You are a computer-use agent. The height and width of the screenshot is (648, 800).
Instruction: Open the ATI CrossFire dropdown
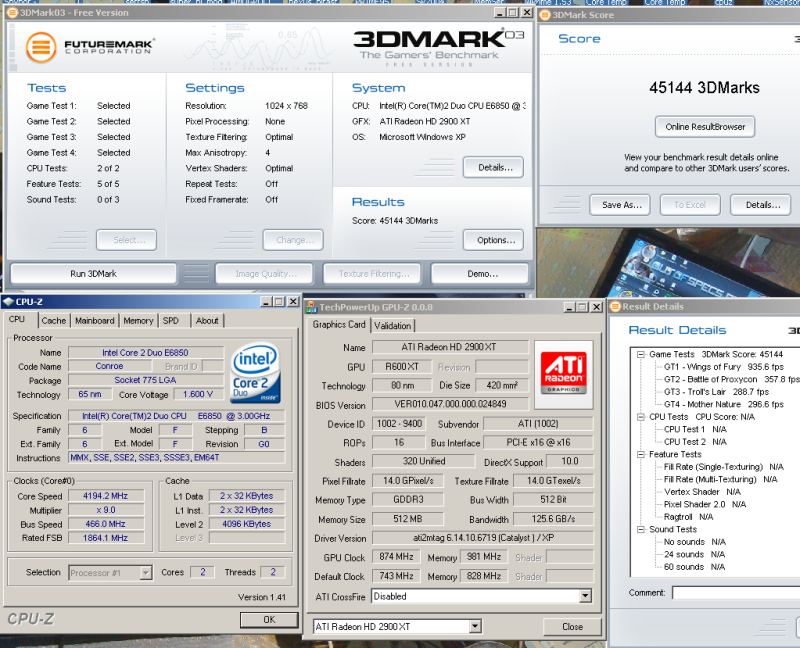[585, 596]
